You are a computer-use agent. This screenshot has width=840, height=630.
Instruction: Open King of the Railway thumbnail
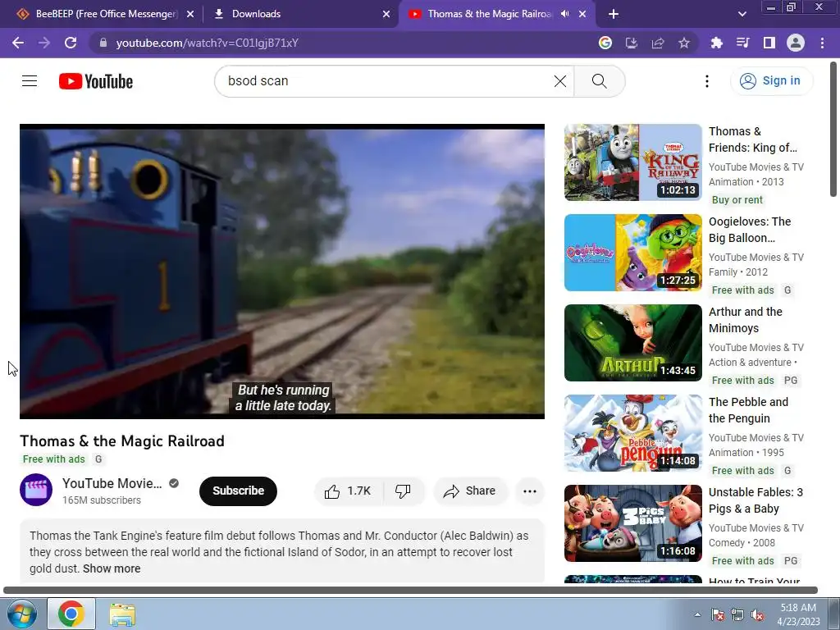pyautogui.click(x=632, y=162)
